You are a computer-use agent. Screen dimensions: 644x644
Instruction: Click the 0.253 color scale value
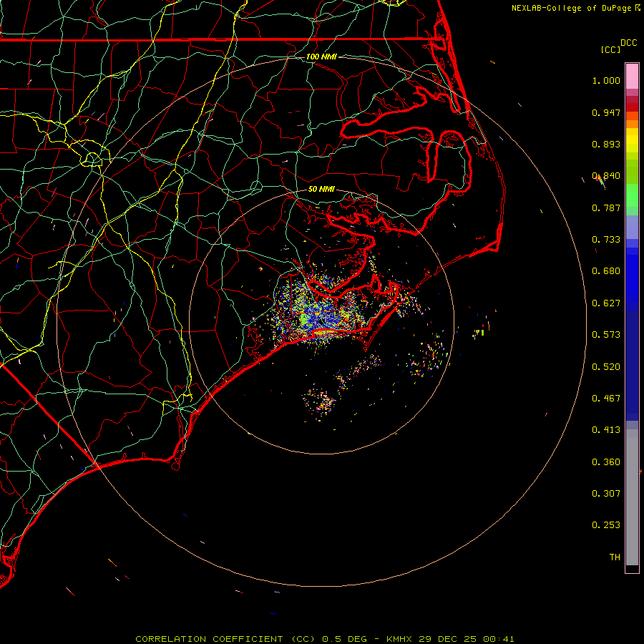click(606, 525)
